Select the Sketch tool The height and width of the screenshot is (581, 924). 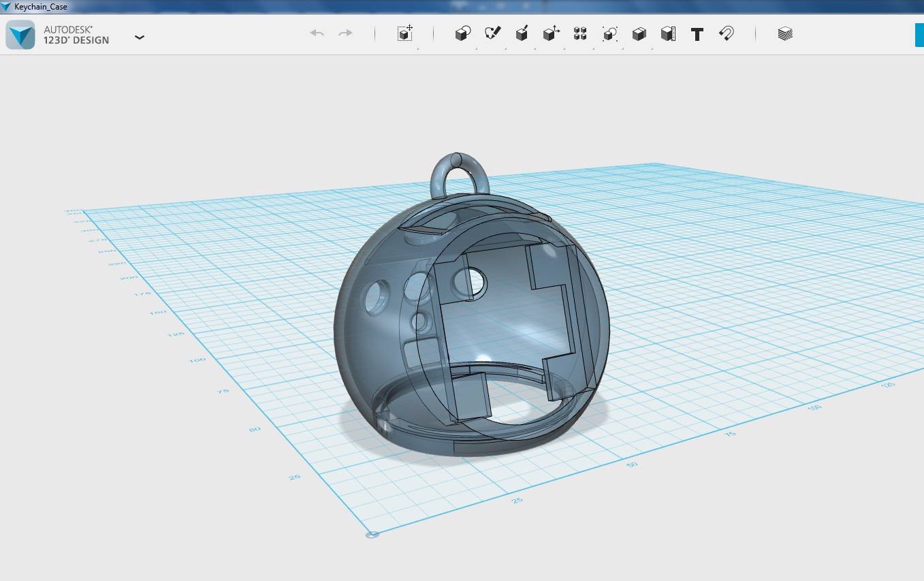click(492, 31)
